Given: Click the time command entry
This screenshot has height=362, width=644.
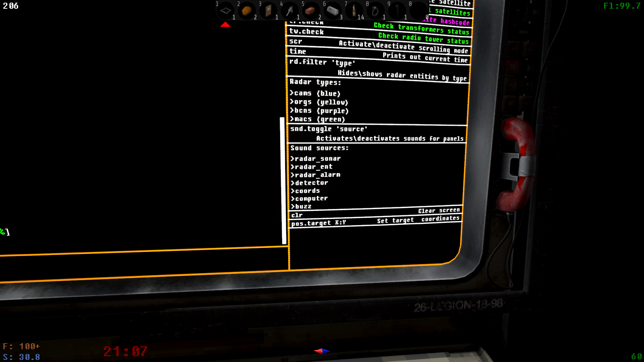Looking at the screenshot, I should 298,51.
